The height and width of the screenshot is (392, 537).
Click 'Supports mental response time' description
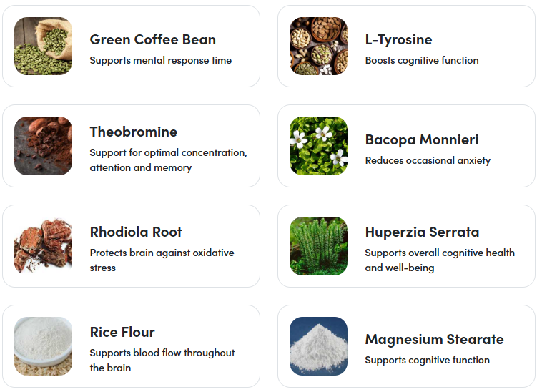pos(161,60)
